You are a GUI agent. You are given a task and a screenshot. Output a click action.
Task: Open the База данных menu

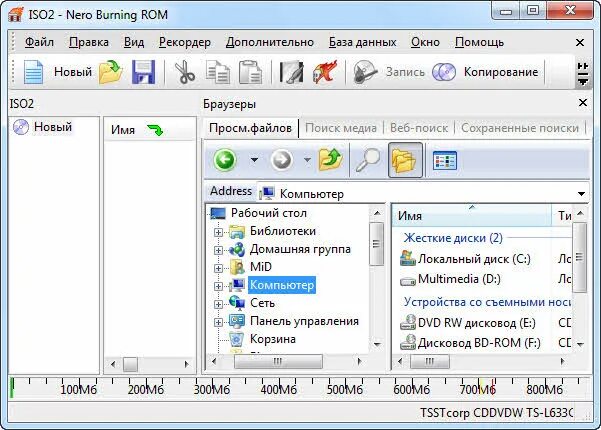363,42
